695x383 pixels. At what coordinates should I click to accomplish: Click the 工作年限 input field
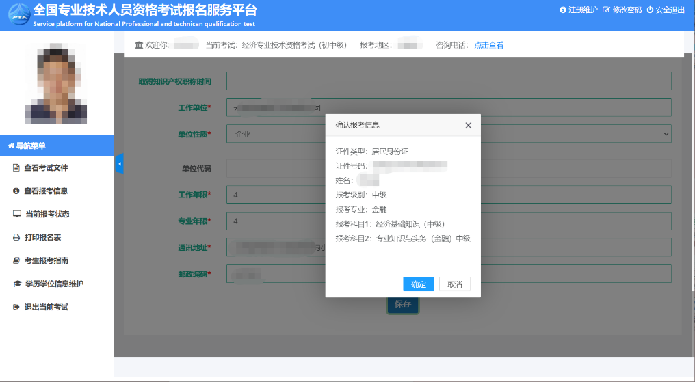pyautogui.click(x=449, y=195)
